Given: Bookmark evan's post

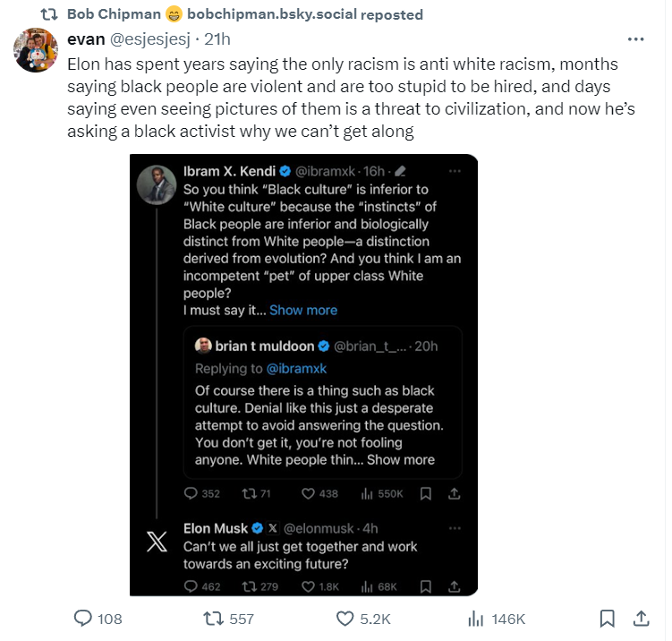Looking at the screenshot, I should 607,619.
